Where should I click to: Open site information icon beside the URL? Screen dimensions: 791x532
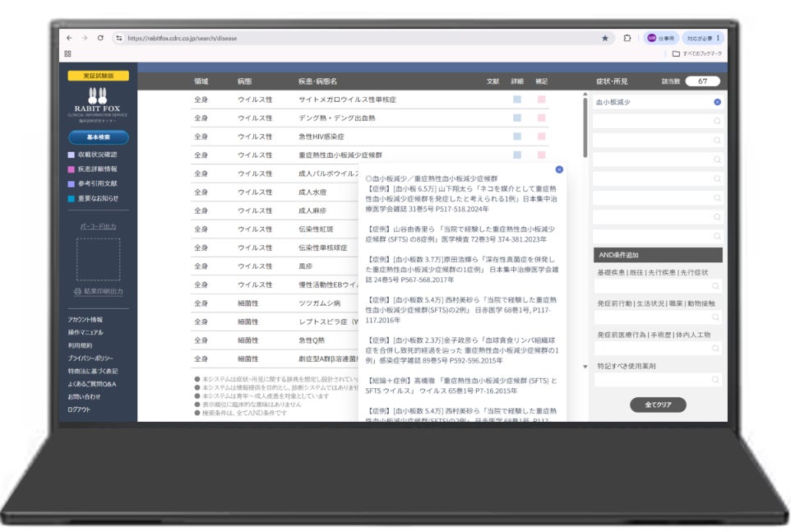(x=118, y=38)
